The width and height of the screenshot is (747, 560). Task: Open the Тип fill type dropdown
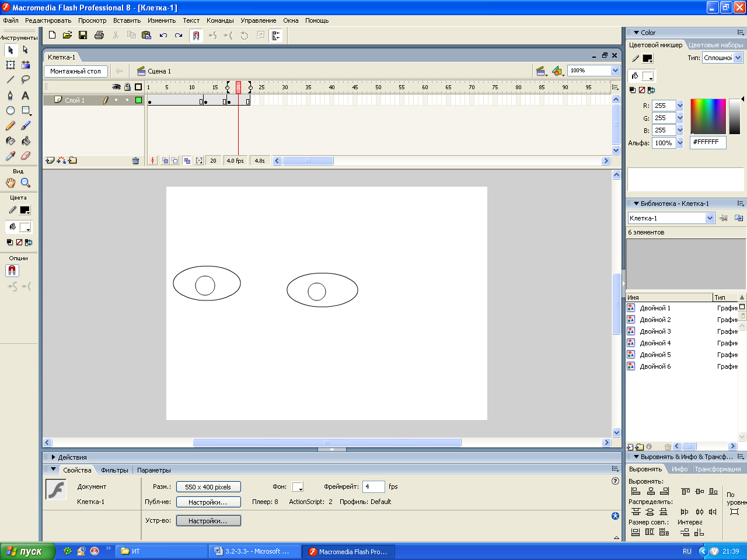tap(738, 58)
